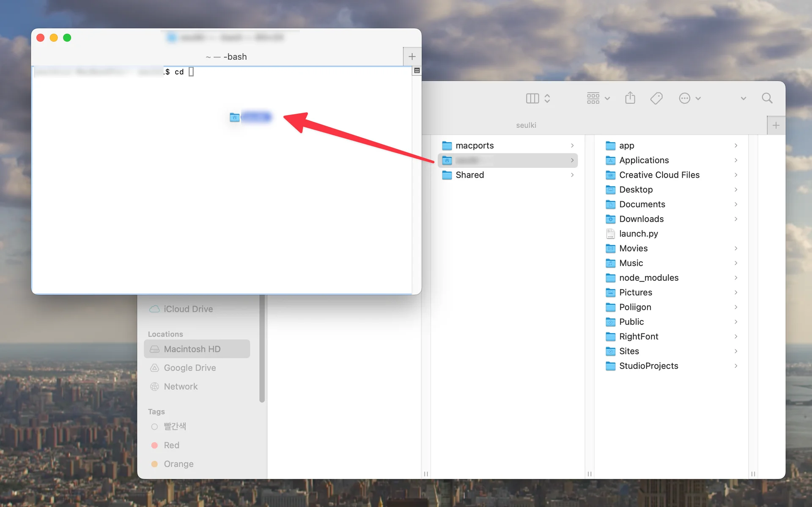Click the Finder search magnifier icon
The height and width of the screenshot is (507, 812).
click(x=767, y=99)
